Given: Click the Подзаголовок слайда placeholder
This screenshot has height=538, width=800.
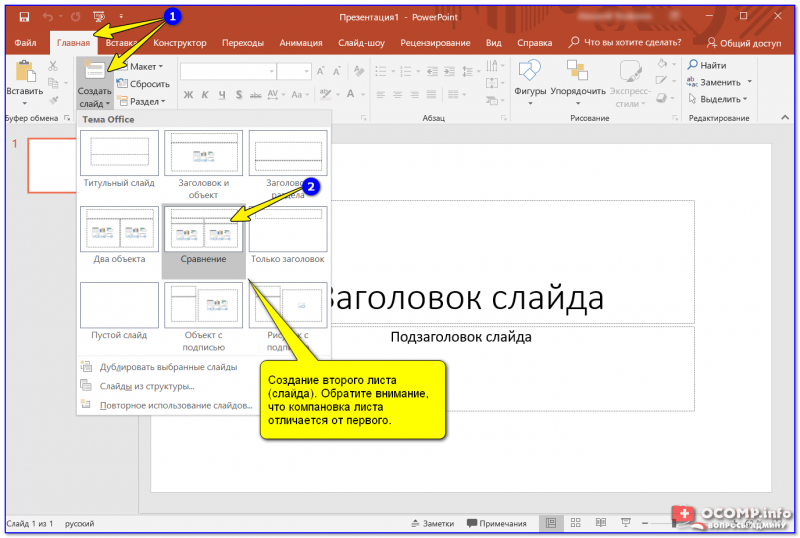Looking at the screenshot, I should tap(461, 337).
